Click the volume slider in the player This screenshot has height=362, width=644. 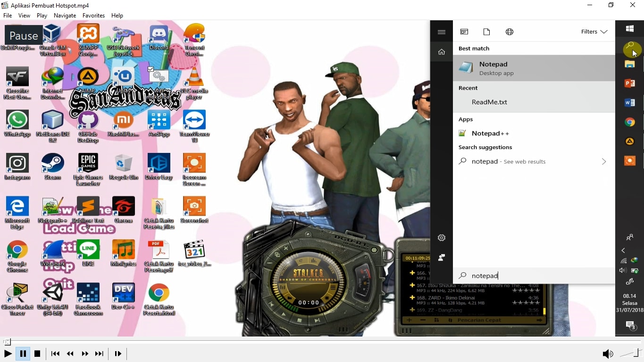click(631, 354)
